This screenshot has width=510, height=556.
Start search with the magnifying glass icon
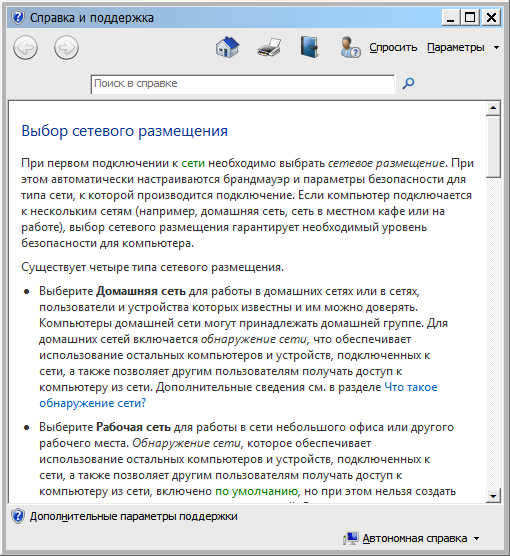(408, 83)
